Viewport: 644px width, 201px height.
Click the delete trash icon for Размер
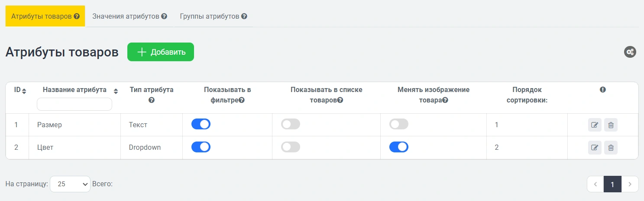pos(611,125)
